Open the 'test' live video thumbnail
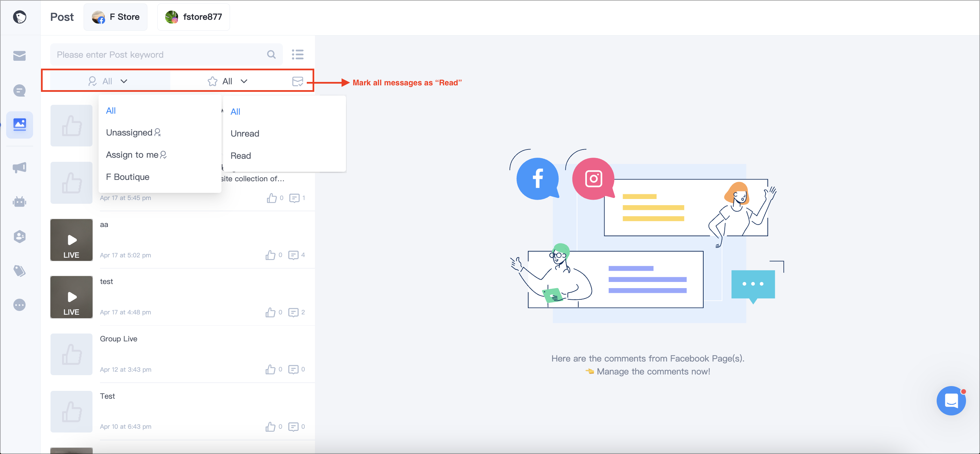Screen dimensions: 980x454 72,297
